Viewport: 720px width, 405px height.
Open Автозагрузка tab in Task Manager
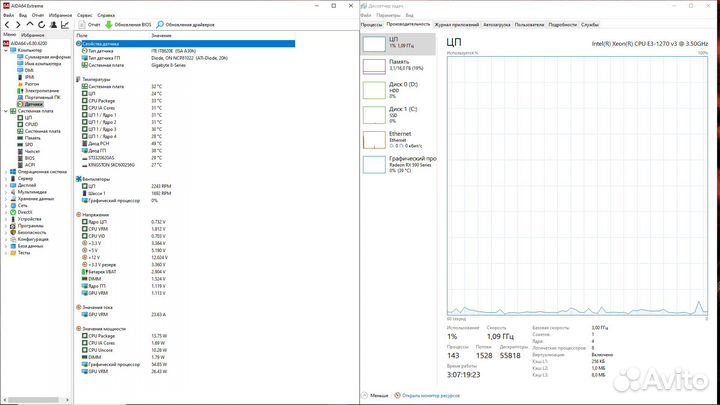click(497, 25)
